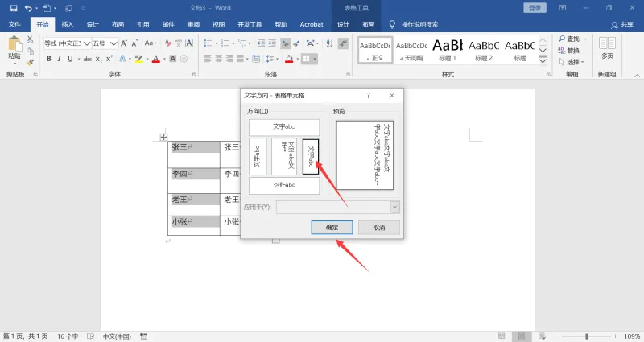Open the Acrobat tab

pos(312,24)
